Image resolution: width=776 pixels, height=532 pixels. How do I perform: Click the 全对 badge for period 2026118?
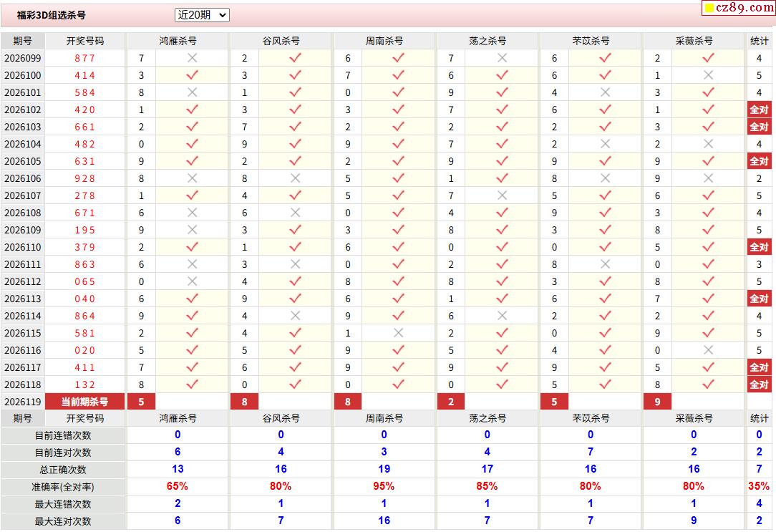coord(759,385)
